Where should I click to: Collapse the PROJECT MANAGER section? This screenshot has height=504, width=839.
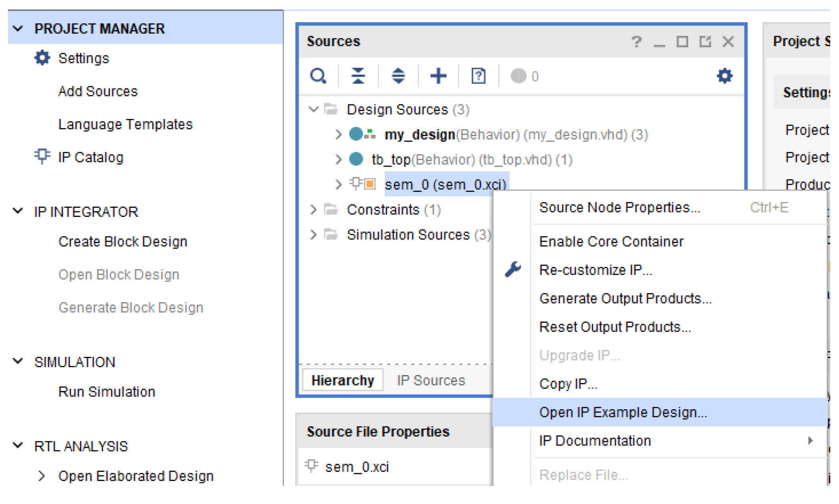(18, 29)
